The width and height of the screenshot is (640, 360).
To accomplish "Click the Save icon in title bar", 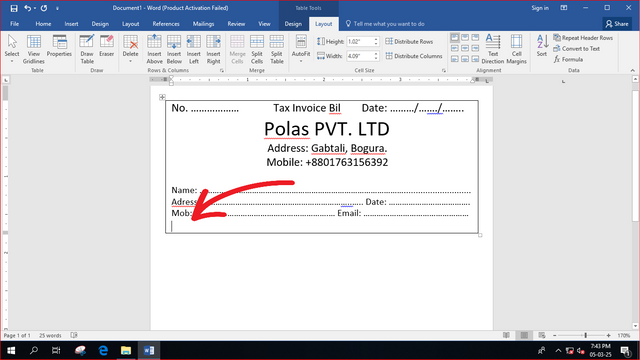I will [x=14, y=8].
